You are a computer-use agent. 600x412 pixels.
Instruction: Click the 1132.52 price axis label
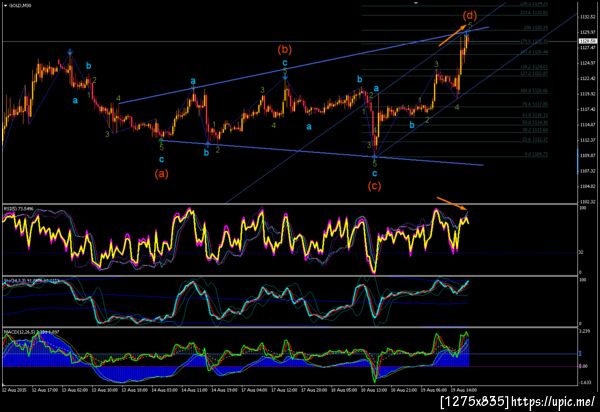pyautogui.click(x=588, y=17)
